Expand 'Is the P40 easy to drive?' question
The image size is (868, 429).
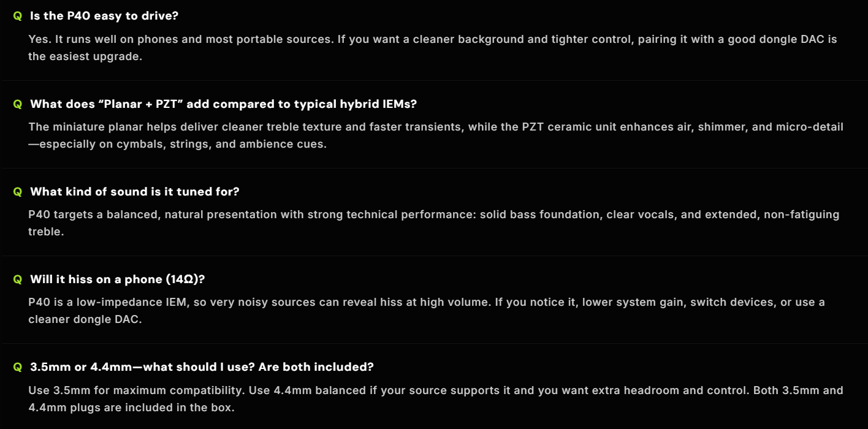[104, 16]
